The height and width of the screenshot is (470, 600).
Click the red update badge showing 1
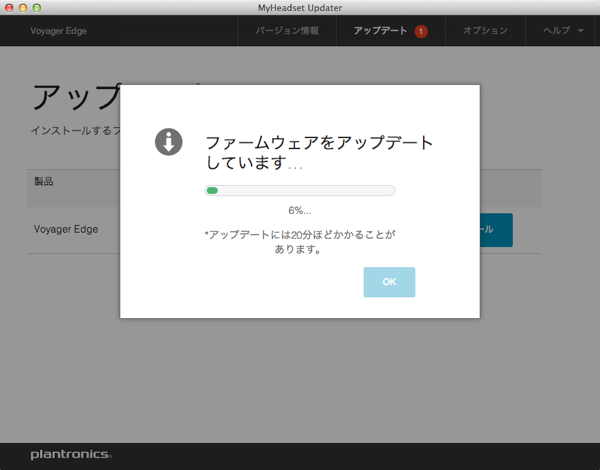point(421,31)
